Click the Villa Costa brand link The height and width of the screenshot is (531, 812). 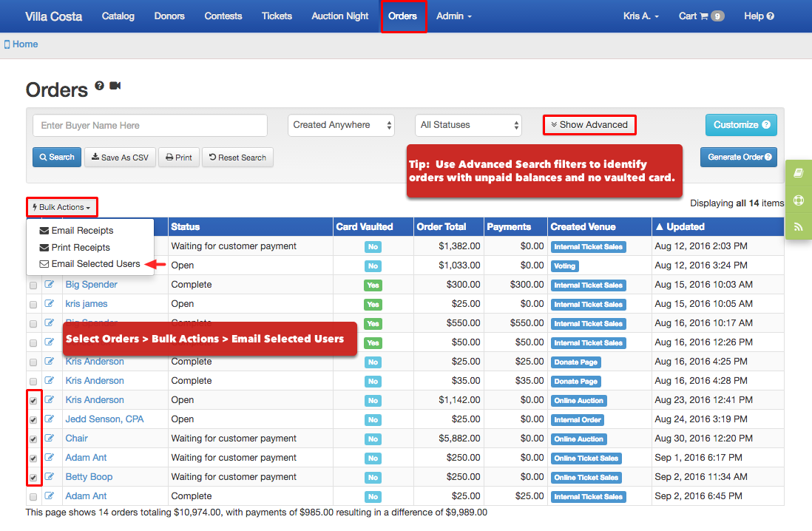tap(53, 16)
